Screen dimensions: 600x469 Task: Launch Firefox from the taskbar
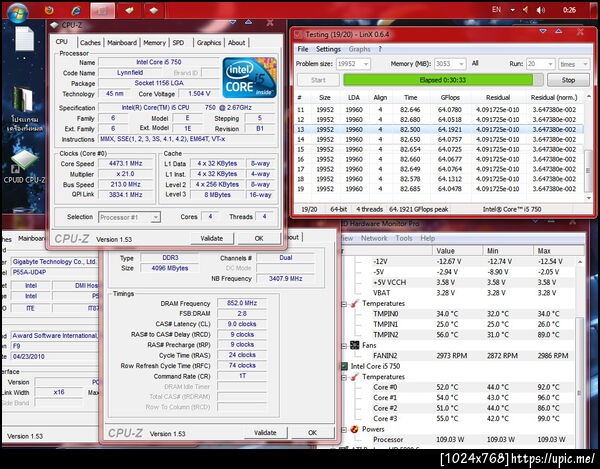point(49,10)
